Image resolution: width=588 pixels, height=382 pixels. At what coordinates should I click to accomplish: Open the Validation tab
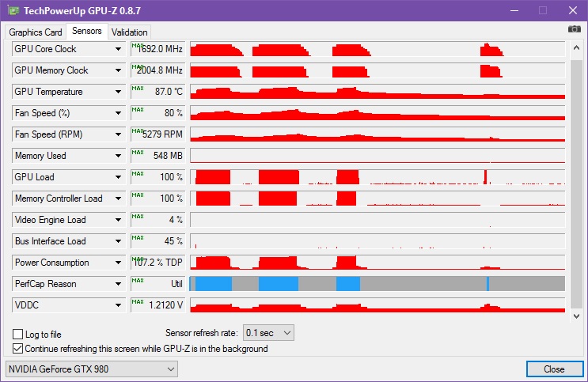pyautogui.click(x=129, y=32)
